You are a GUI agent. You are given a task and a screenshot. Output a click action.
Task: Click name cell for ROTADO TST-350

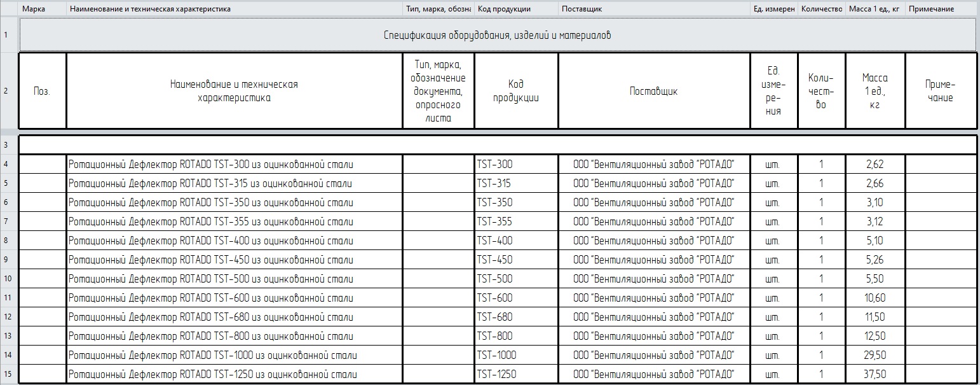click(x=235, y=202)
